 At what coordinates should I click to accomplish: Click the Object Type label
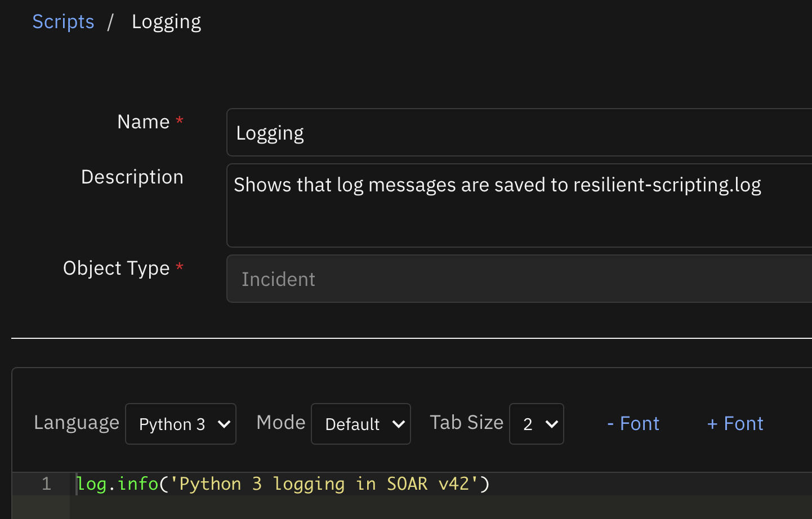tap(116, 268)
